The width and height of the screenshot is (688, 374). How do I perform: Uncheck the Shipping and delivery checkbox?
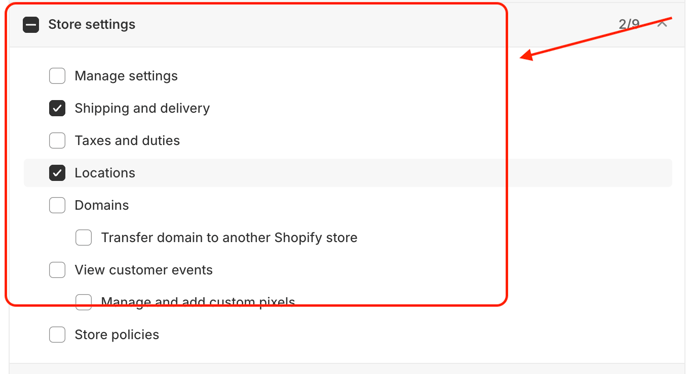57,108
